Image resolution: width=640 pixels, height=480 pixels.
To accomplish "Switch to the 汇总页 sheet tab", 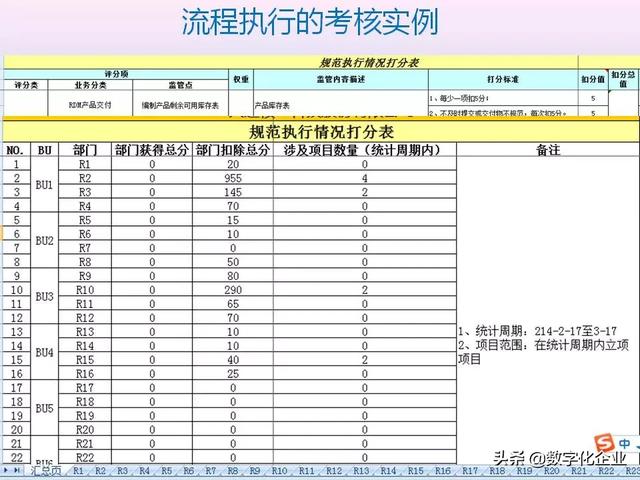I will tap(46, 471).
